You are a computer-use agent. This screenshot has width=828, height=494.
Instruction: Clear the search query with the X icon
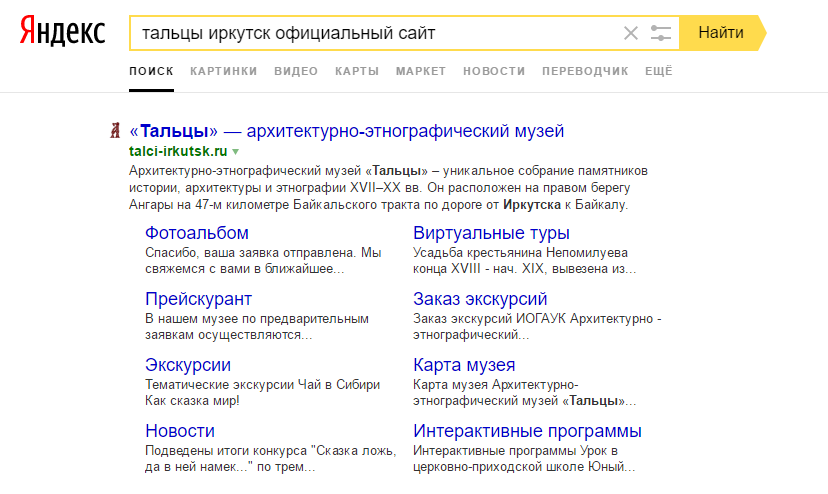click(x=631, y=33)
